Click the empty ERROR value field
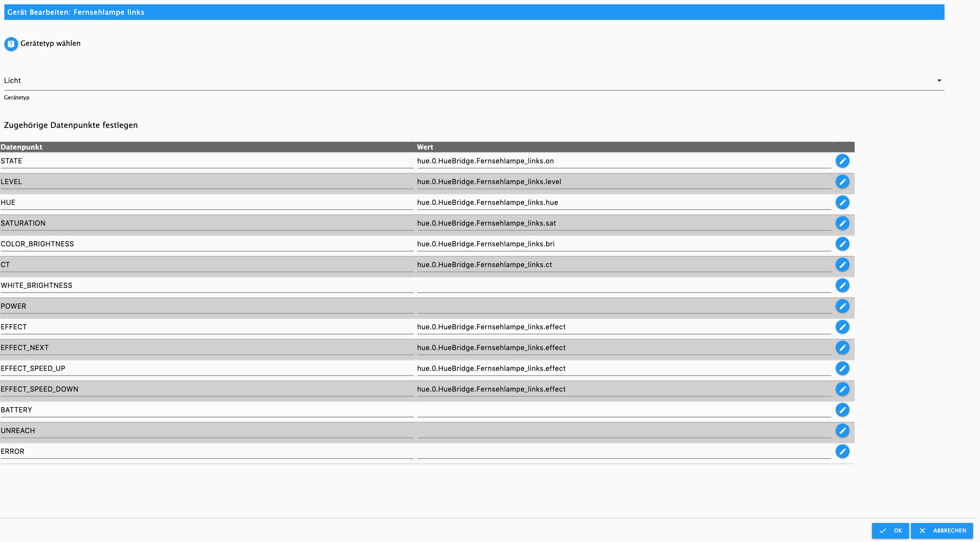This screenshot has width=980, height=542. pyautogui.click(x=624, y=452)
